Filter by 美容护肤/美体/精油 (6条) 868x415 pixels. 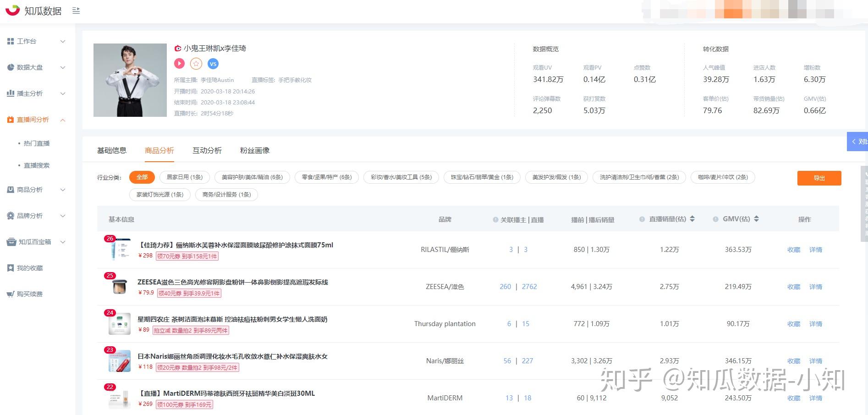252,177
